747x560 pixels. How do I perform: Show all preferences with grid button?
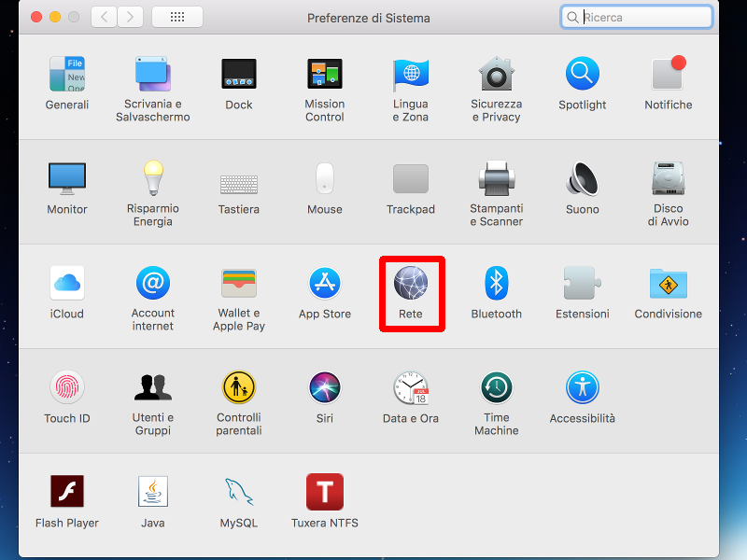(177, 17)
